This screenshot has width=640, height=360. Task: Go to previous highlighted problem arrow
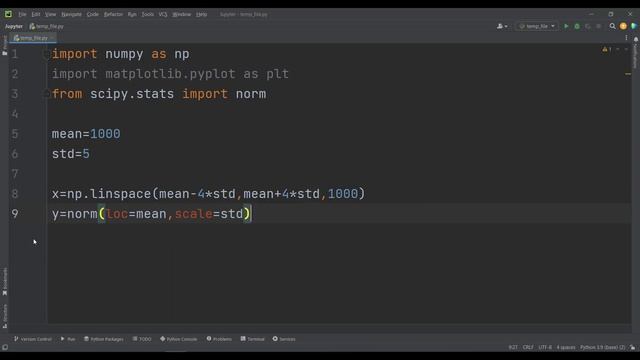pos(618,49)
